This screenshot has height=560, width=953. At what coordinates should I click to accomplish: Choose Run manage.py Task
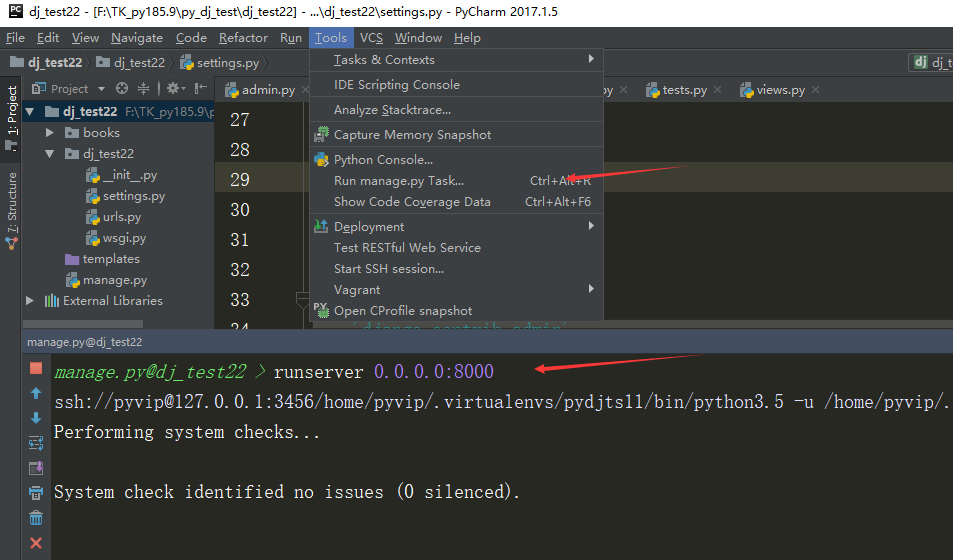(456, 181)
